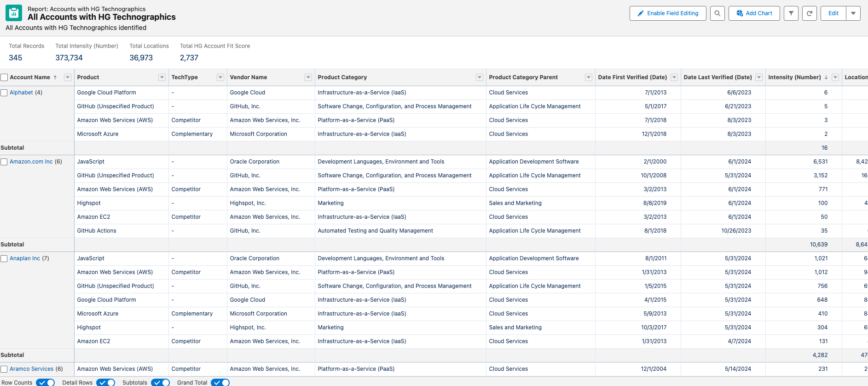Click GitHub Actions product cell
Image resolution: width=868 pixels, height=386 pixels.
pyautogui.click(x=97, y=231)
